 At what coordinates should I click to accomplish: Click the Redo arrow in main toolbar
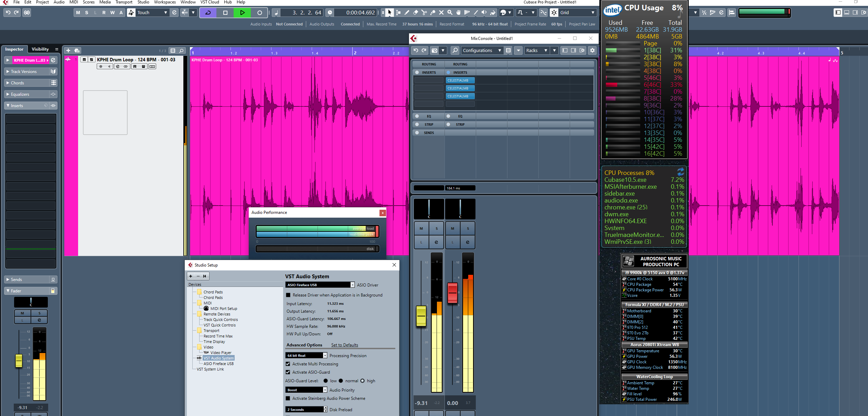17,13
